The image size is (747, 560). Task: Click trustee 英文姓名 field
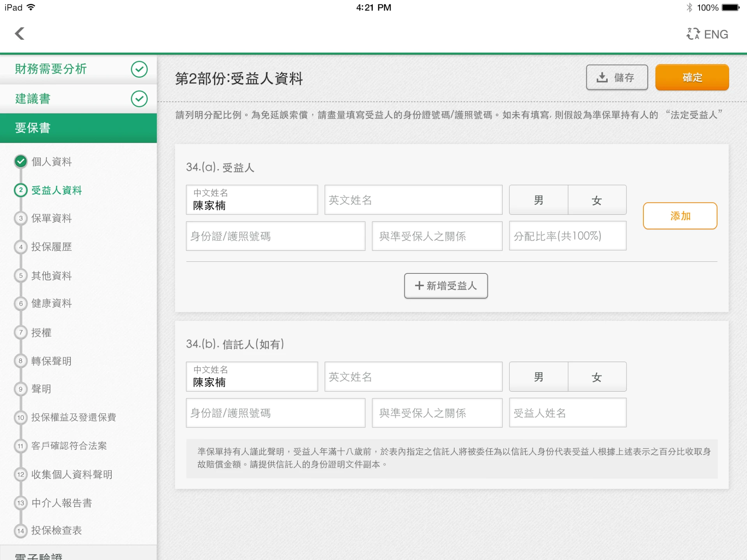click(413, 376)
